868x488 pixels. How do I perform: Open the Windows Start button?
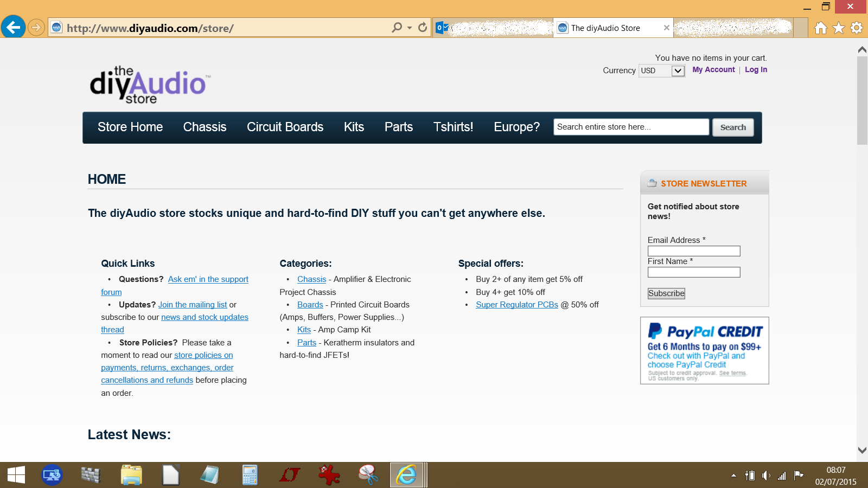[x=16, y=476]
